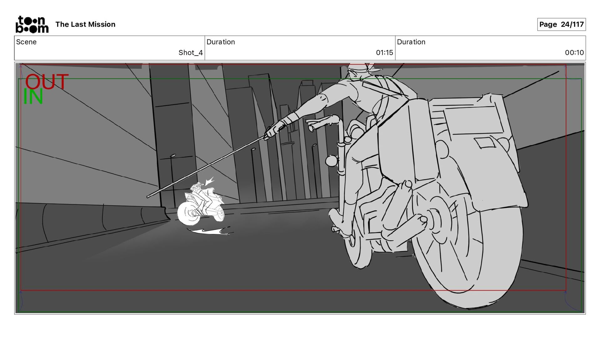Select the "Shot_4" scene value
The height and width of the screenshot is (364, 600).
coord(191,52)
